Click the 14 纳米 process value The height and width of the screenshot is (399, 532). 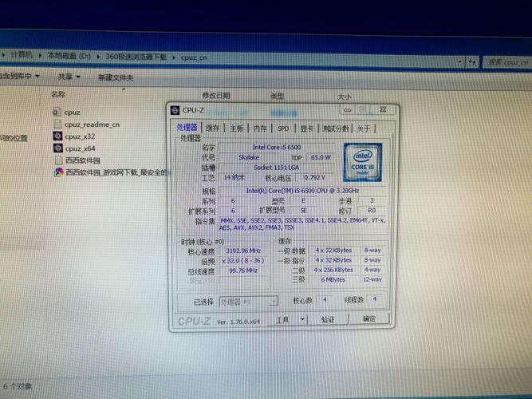click(234, 177)
